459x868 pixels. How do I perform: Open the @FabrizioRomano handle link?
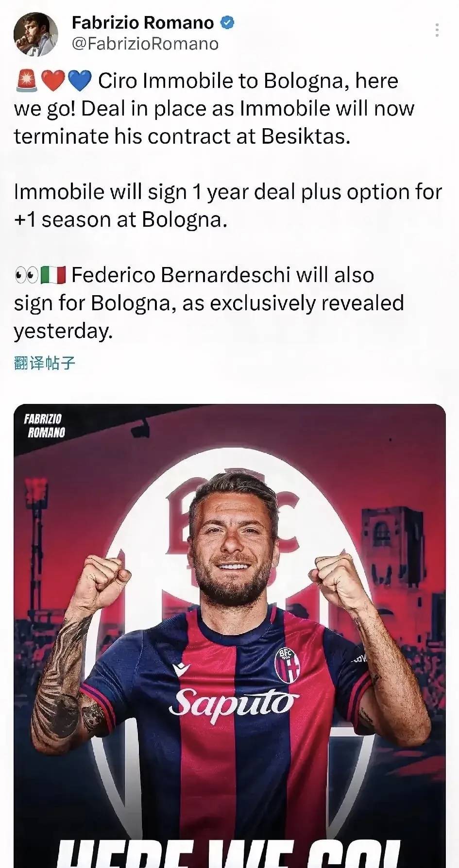tap(145, 44)
